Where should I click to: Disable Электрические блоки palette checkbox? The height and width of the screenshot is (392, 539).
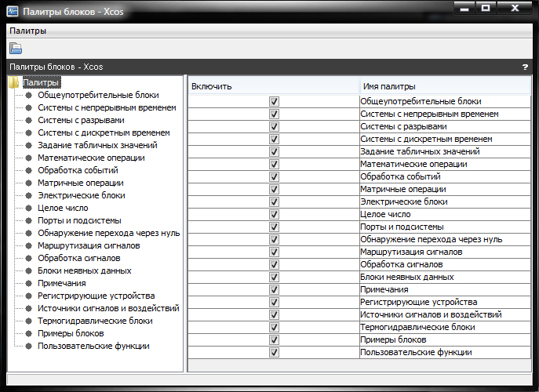(274, 201)
